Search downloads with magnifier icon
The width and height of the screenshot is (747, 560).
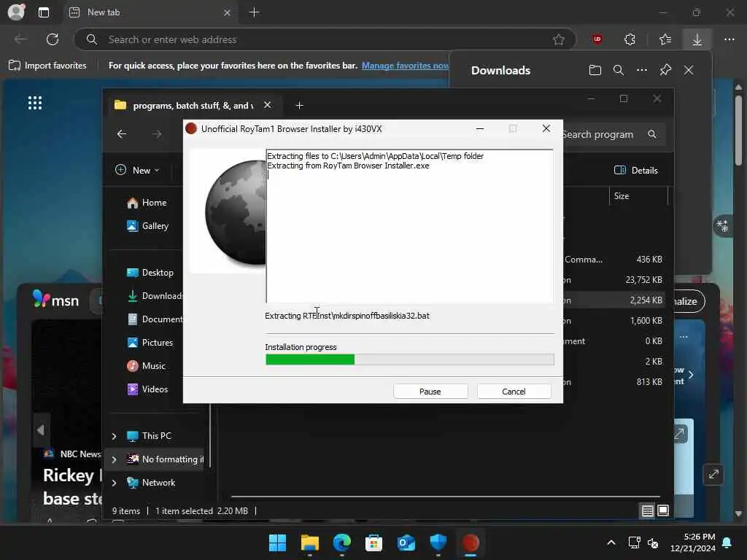coord(619,71)
